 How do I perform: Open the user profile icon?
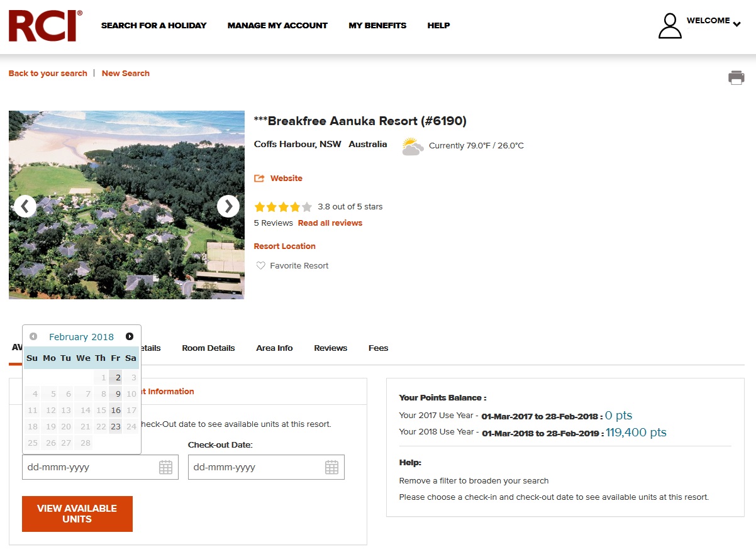pyautogui.click(x=670, y=26)
